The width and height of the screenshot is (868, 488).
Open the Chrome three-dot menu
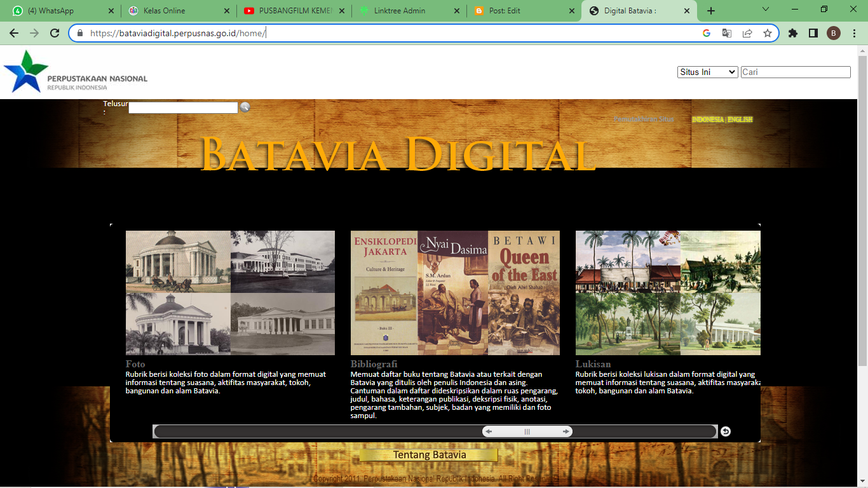point(854,33)
